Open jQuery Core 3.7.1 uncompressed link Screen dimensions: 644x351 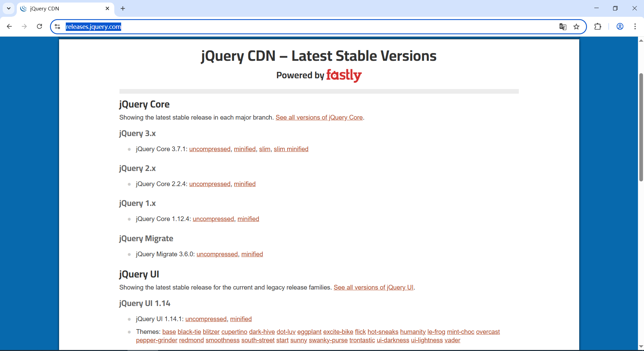[x=210, y=149]
